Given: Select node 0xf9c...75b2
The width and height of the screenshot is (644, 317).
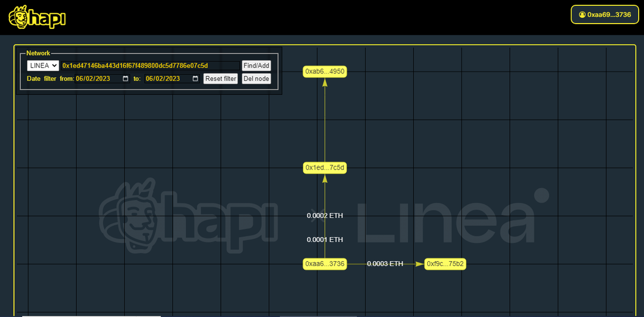Looking at the screenshot, I should [445, 264].
